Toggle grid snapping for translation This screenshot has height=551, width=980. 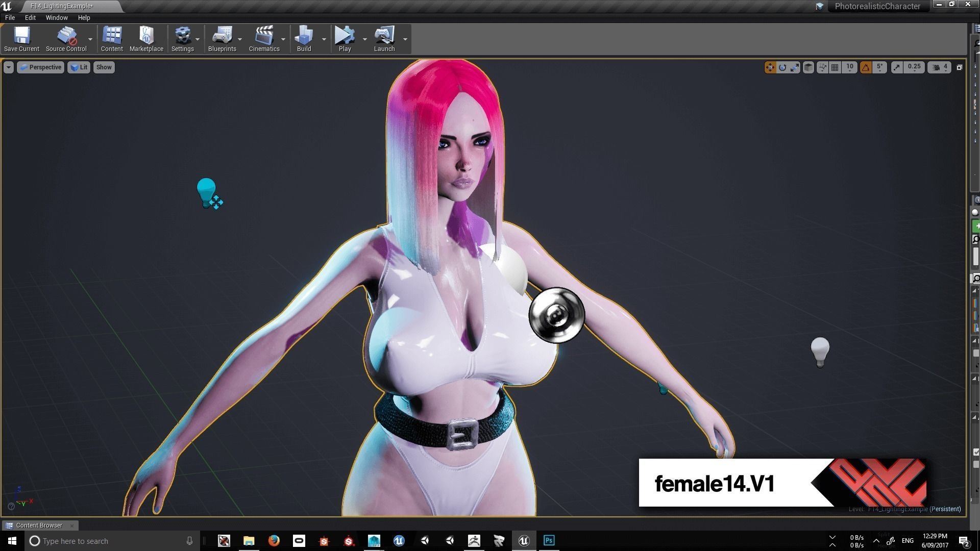(x=835, y=67)
